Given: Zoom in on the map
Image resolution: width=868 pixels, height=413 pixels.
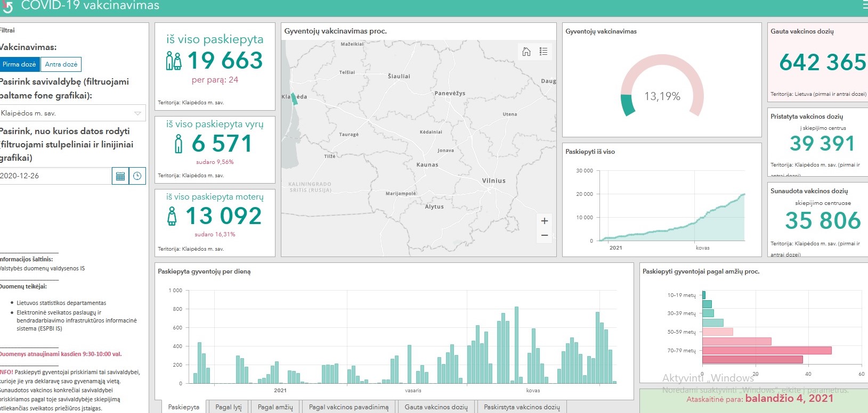Looking at the screenshot, I should (x=545, y=221).
